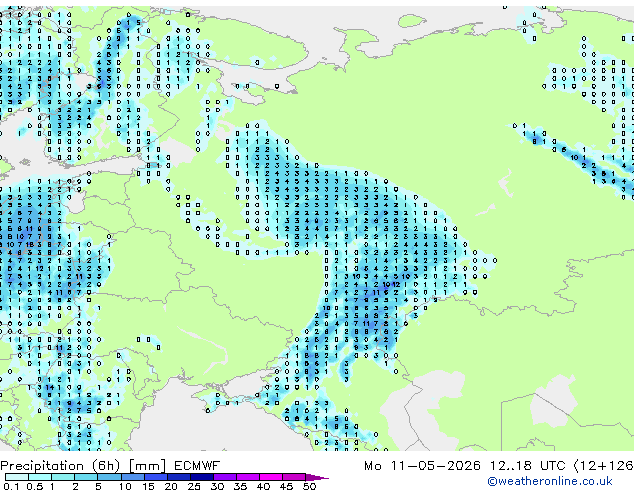634x490 pixels.
Task: Select the 5–10 mm legend swatch
Action: [x=109, y=477]
